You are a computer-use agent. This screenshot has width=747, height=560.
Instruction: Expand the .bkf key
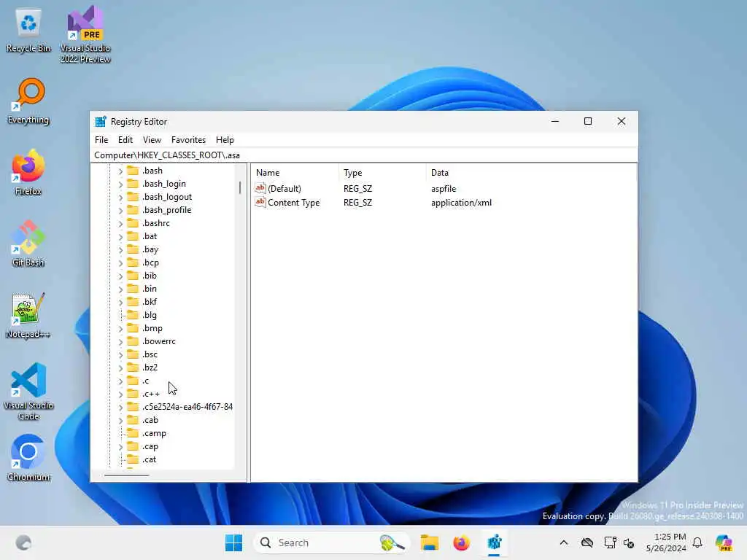point(120,303)
